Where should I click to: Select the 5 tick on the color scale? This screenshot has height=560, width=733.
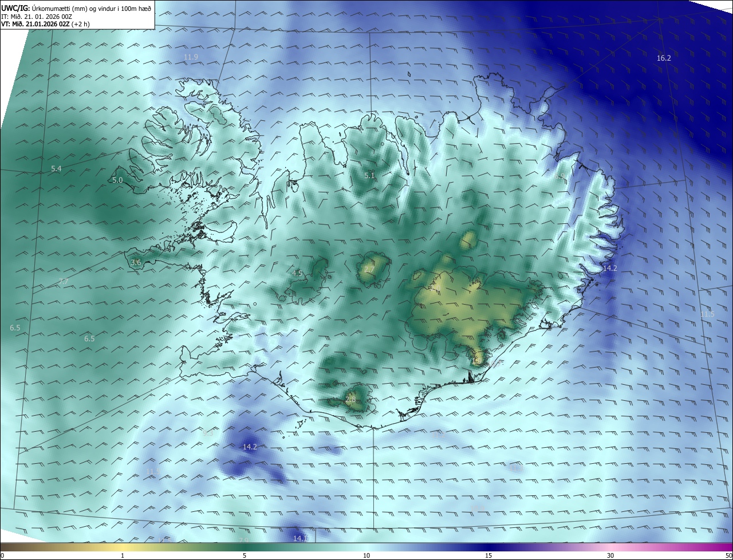pos(245,555)
